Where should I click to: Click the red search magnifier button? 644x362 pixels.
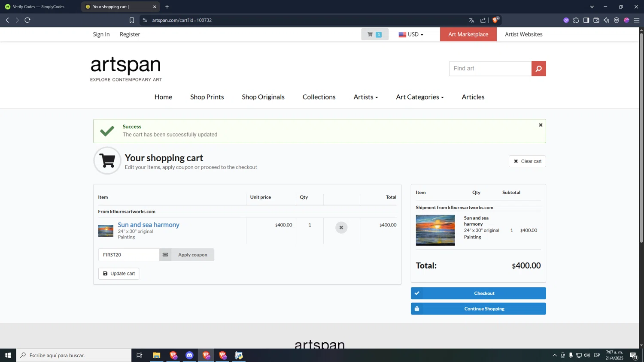pyautogui.click(x=538, y=69)
